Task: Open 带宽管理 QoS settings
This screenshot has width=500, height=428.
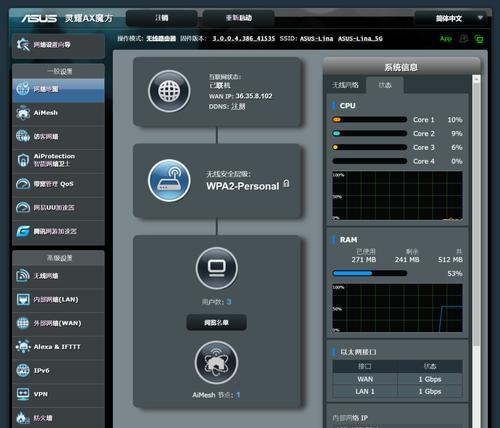Action: (x=58, y=184)
